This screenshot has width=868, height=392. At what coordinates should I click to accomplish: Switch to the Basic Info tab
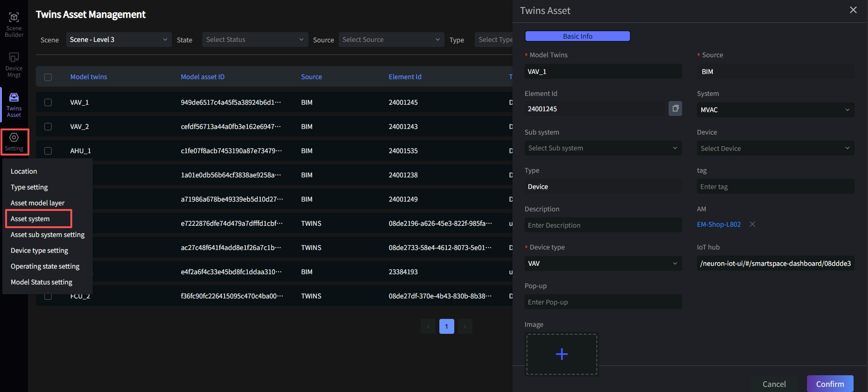577,36
